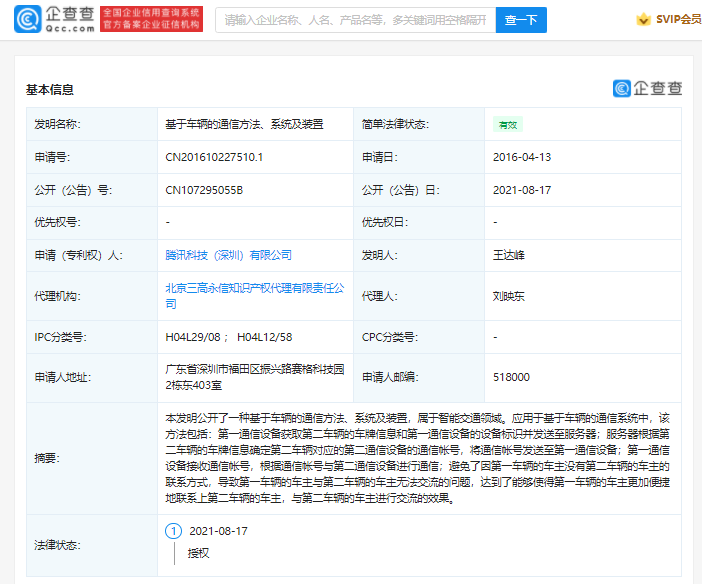
Task: Click publication date 2021-08-17 cell
Action: (x=522, y=190)
